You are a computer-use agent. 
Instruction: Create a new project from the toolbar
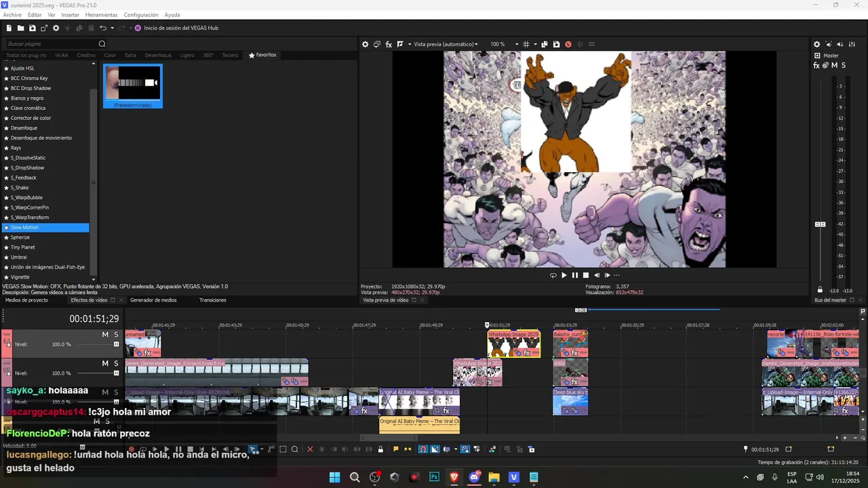pos(9,28)
